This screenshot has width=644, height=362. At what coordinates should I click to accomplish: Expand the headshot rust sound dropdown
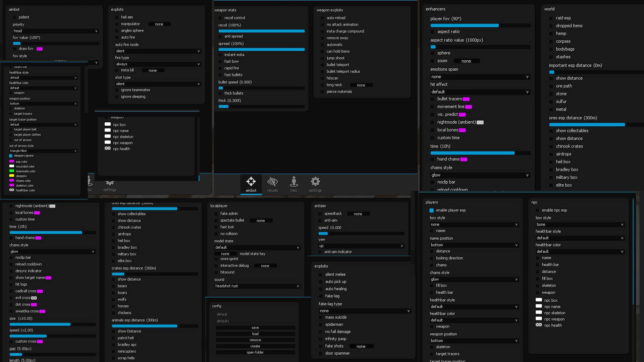point(257,286)
